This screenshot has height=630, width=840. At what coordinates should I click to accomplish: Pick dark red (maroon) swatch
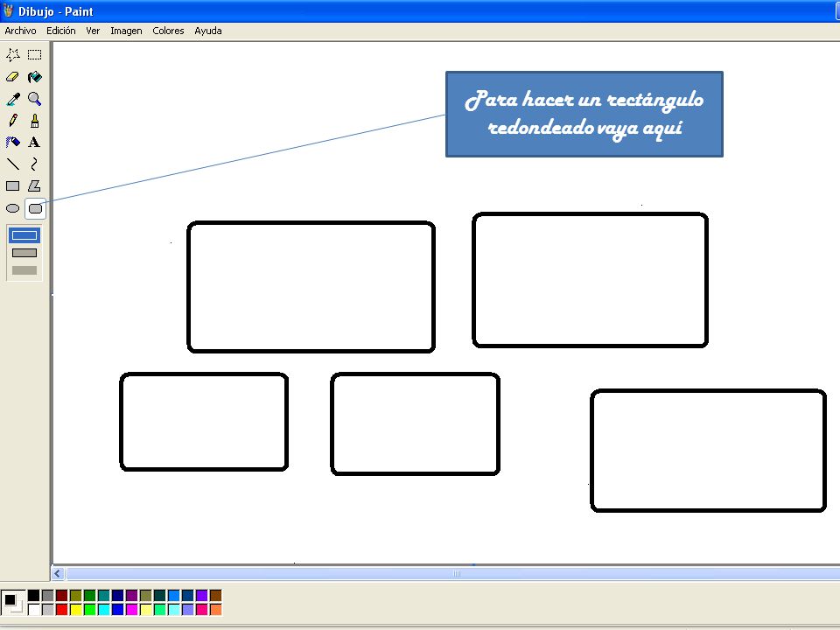click(x=61, y=595)
